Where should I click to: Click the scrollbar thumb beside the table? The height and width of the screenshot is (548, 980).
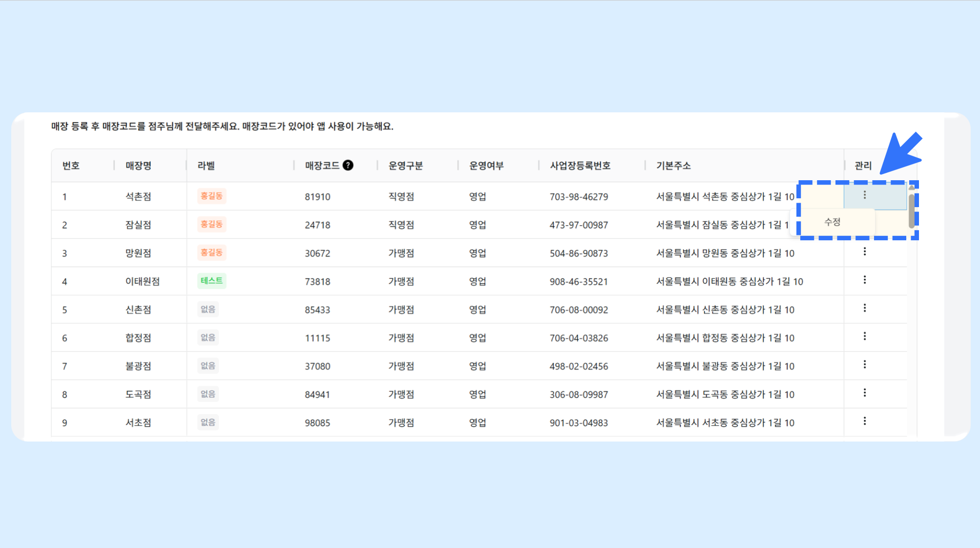point(911,211)
